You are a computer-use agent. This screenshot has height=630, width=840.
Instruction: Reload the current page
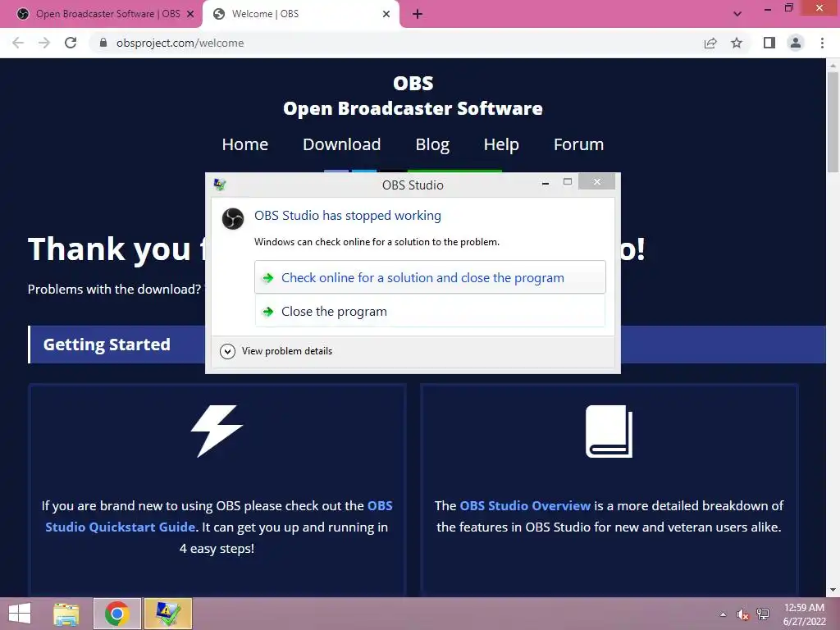tap(71, 43)
